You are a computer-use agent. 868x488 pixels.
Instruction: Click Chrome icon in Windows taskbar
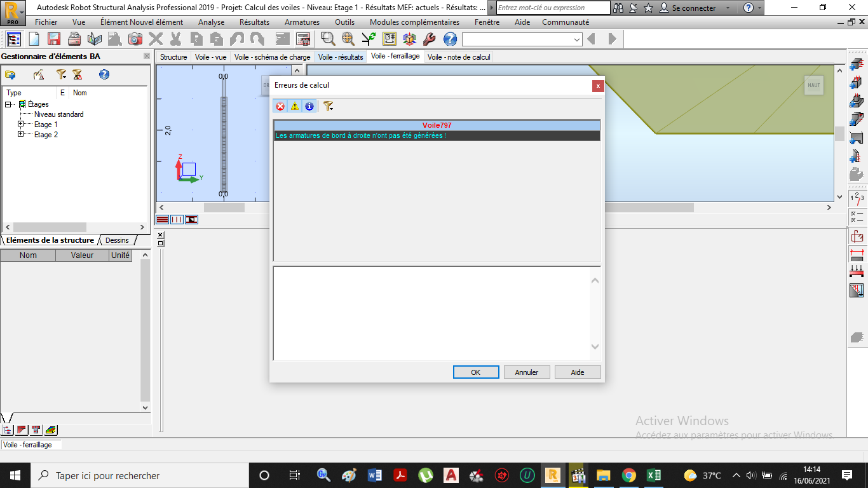point(628,475)
